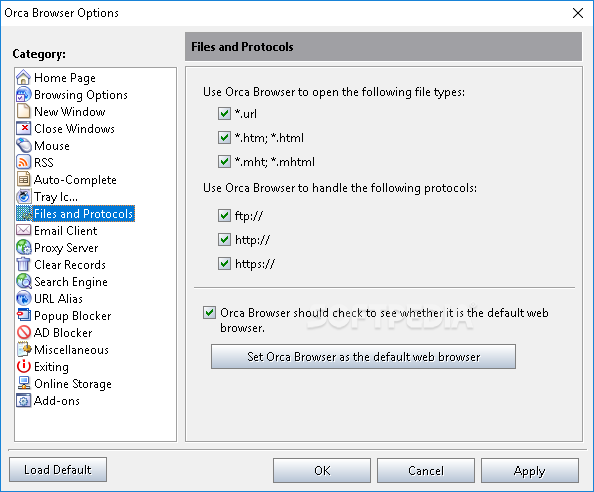Open the Proxy Server category
This screenshot has height=492, width=594.
(66, 248)
